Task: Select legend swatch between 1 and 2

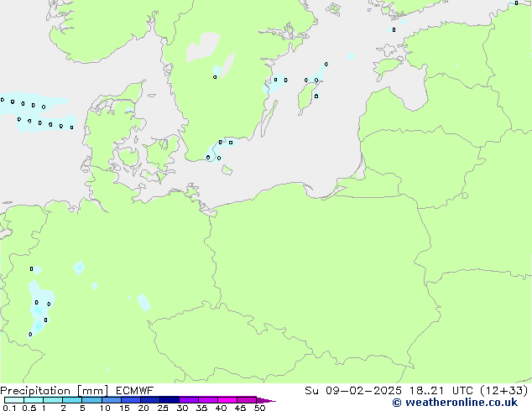Action: [53, 400]
